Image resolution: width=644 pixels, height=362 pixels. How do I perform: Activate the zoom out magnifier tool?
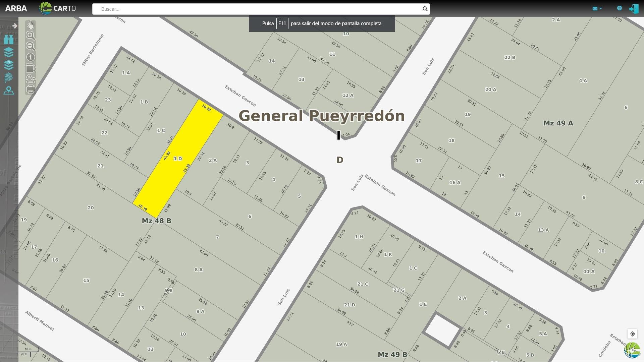tap(31, 46)
